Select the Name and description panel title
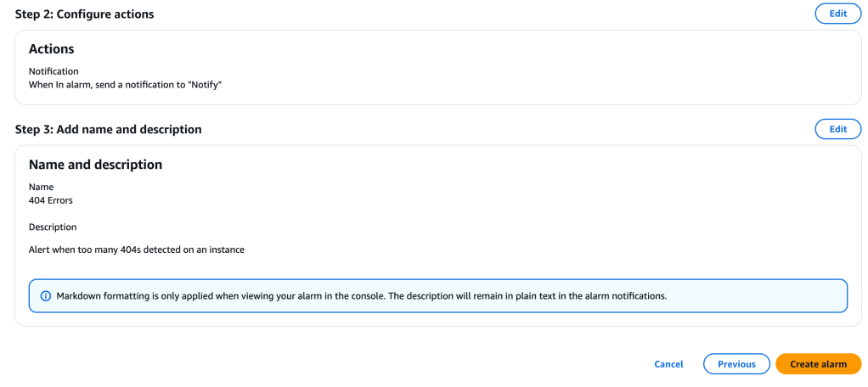868x387 pixels. tap(95, 165)
